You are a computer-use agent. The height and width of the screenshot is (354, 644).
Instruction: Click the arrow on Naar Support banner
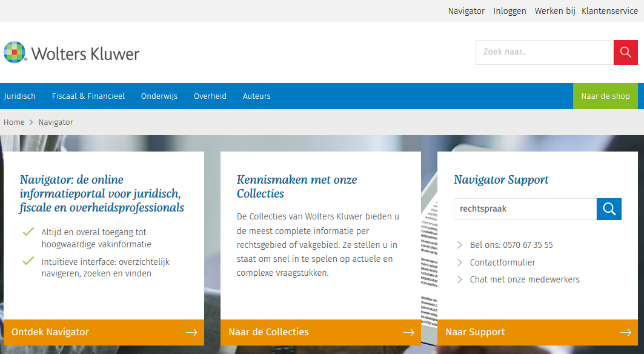[625, 332]
